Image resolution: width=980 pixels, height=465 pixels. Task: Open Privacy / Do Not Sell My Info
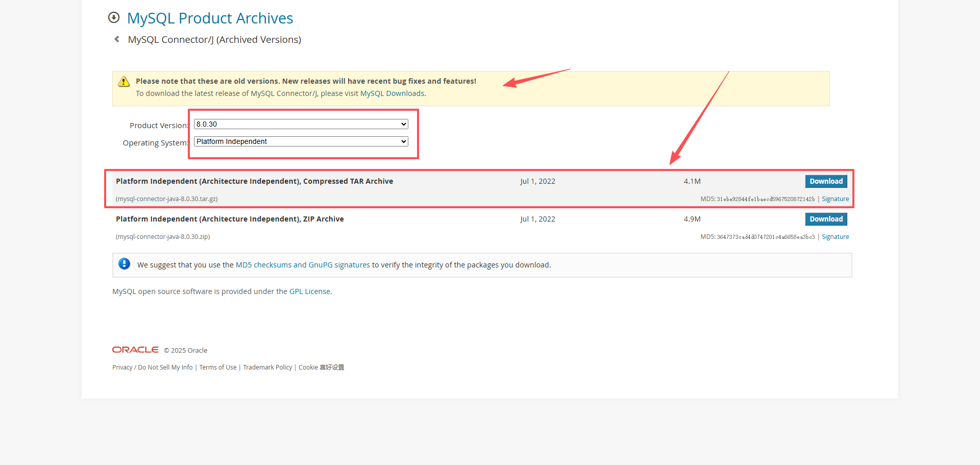[x=153, y=368]
